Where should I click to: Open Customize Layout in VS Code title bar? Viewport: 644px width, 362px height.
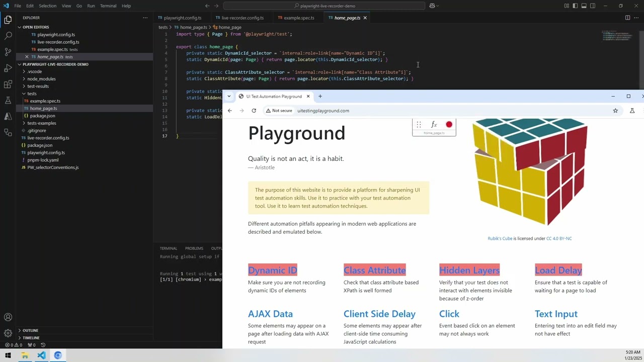[567, 6]
